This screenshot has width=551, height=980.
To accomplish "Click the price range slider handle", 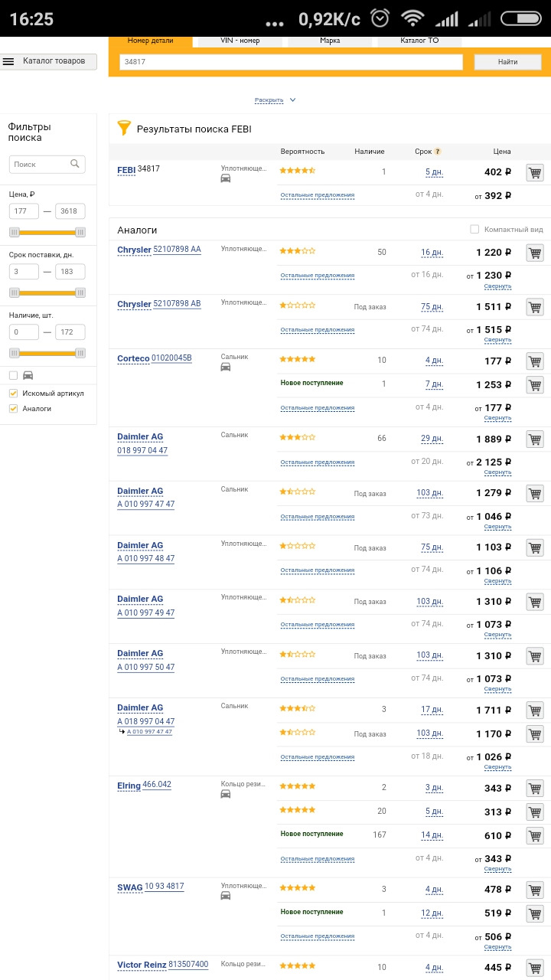I will (14, 232).
